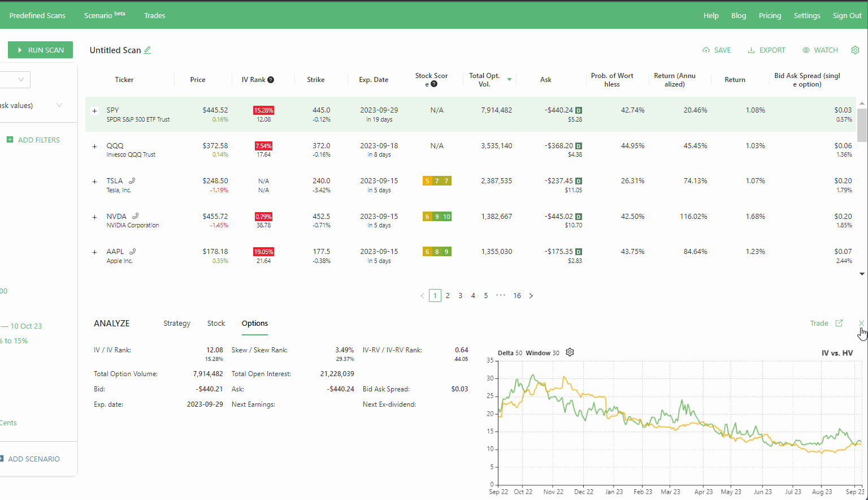
Task: Go to previous results page arrow
Action: coord(422,296)
